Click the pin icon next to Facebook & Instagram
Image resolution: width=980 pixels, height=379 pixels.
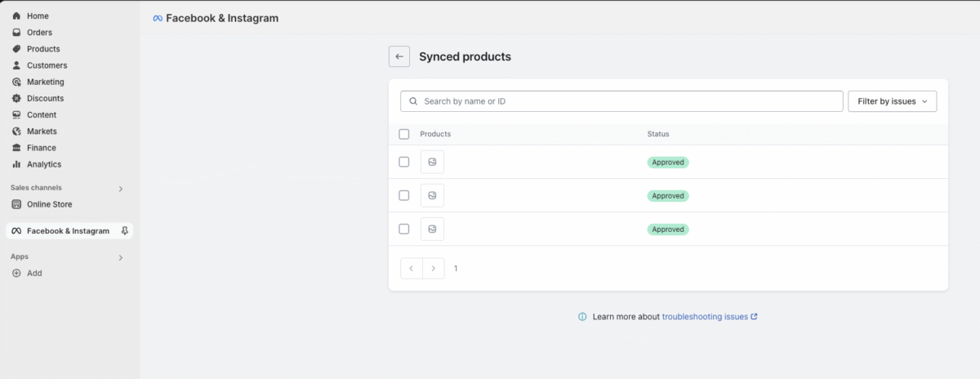[124, 231]
